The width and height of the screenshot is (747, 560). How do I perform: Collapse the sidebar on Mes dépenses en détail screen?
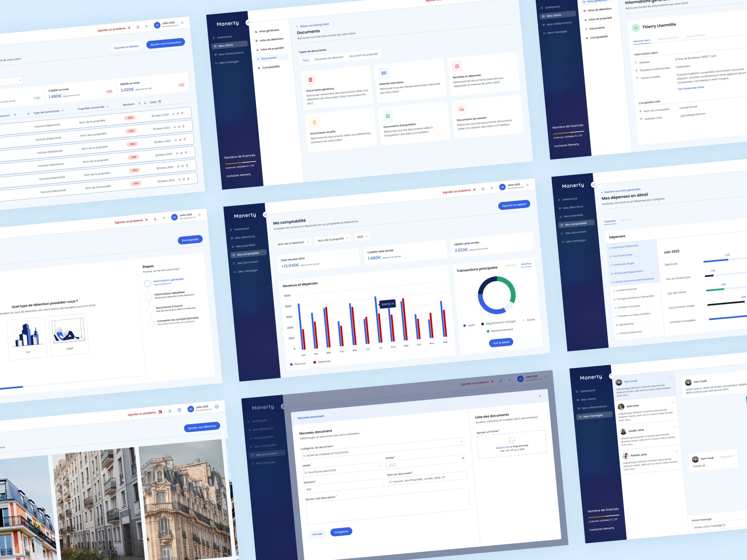[x=593, y=184]
